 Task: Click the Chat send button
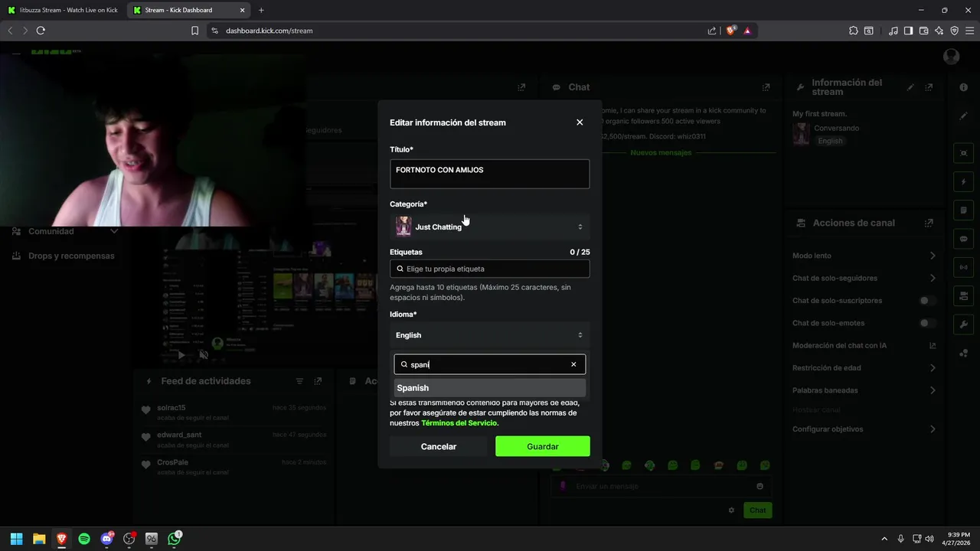[x=757, y=510]
